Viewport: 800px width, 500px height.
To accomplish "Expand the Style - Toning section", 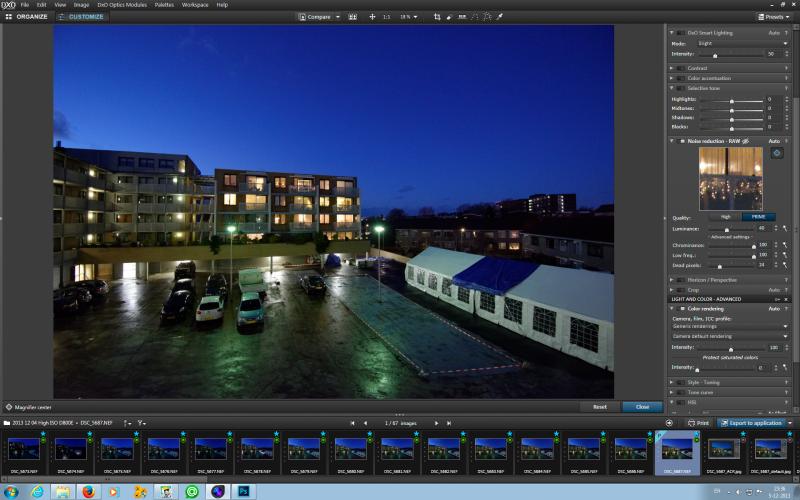I will tap(671, 382).
